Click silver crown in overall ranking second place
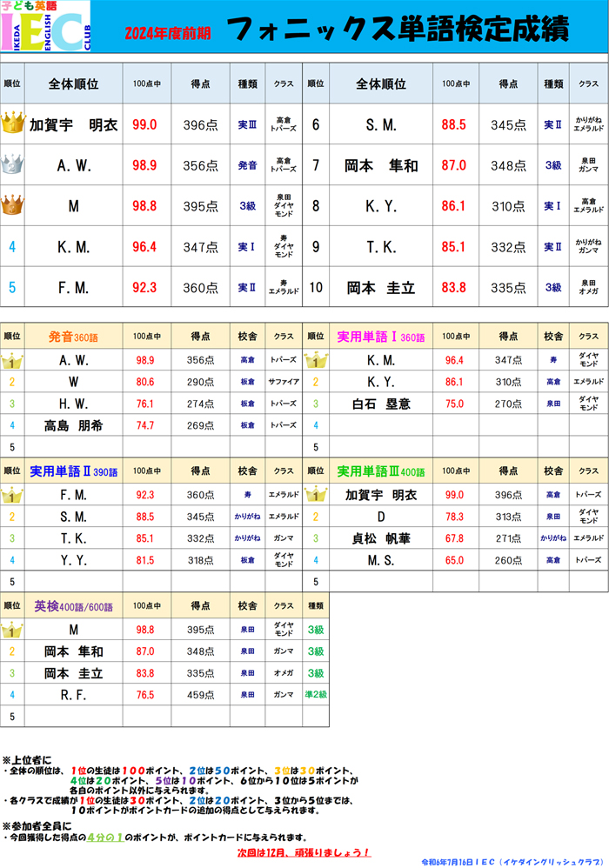Image resolution: width=609 pixels, height=868 pixels. (13, 164)
